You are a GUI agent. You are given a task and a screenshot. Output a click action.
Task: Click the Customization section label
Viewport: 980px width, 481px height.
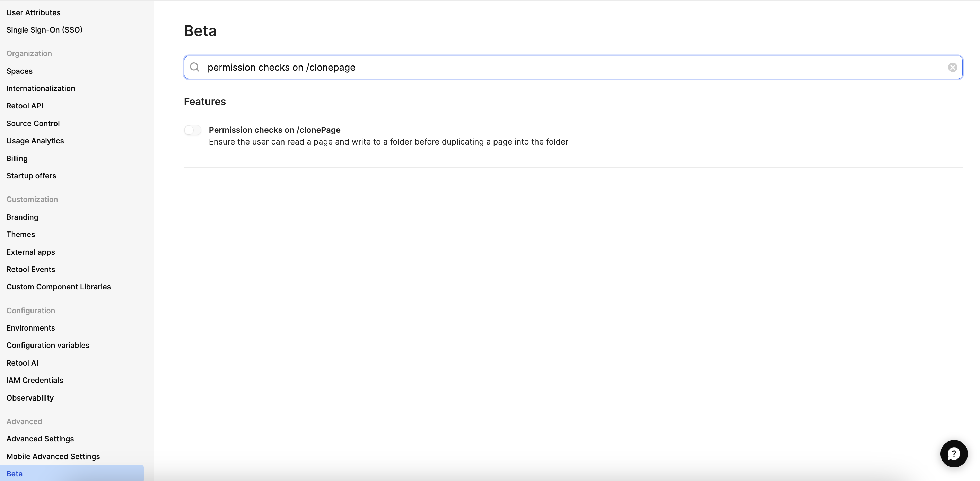(32, 199)
